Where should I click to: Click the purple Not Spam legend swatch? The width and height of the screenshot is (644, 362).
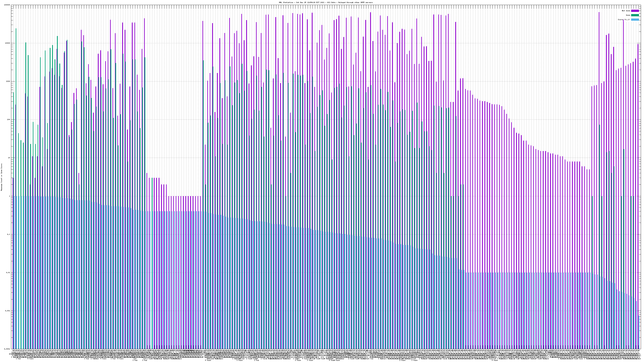coord(635,11)
